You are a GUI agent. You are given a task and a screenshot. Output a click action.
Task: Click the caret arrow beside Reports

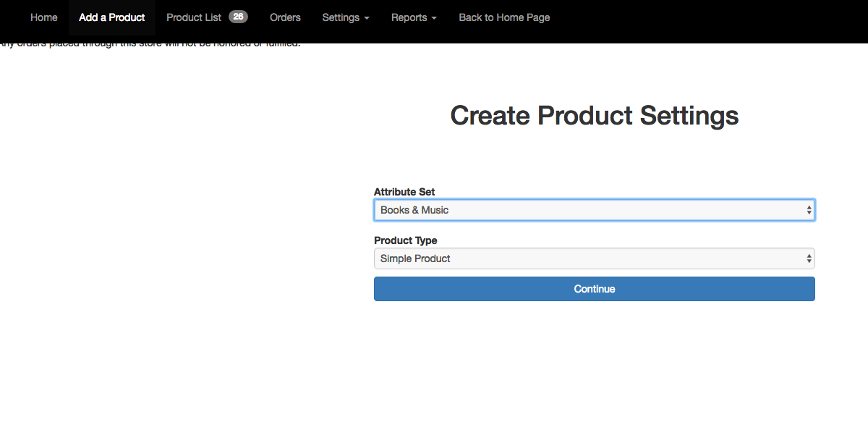(434, 18)
